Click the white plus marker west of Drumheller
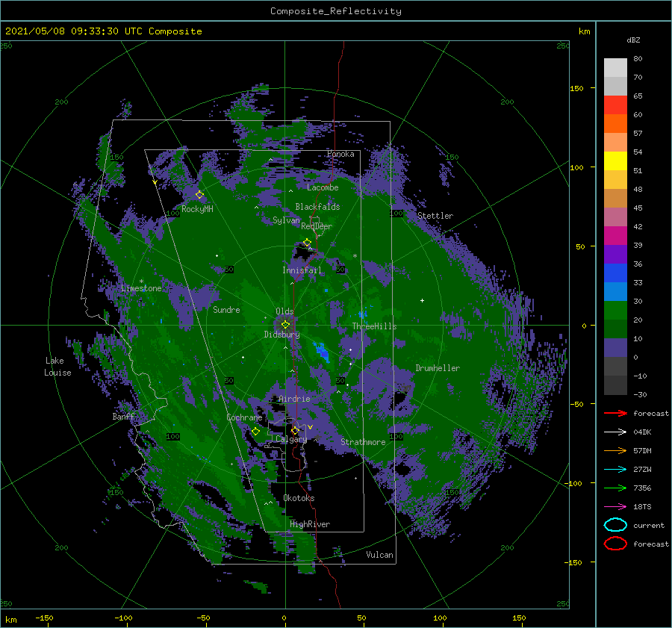 pyautogui.click(x=422, y=300)
